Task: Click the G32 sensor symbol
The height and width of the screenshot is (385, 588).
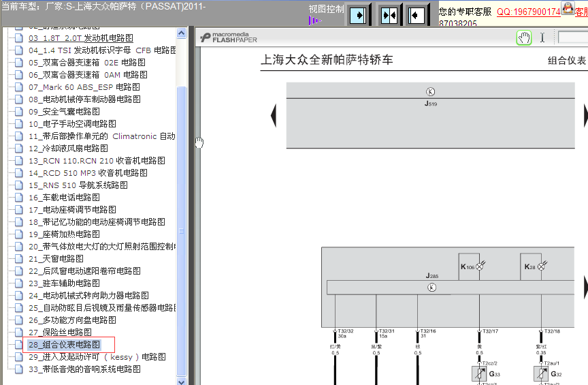Action: (541, 373)
